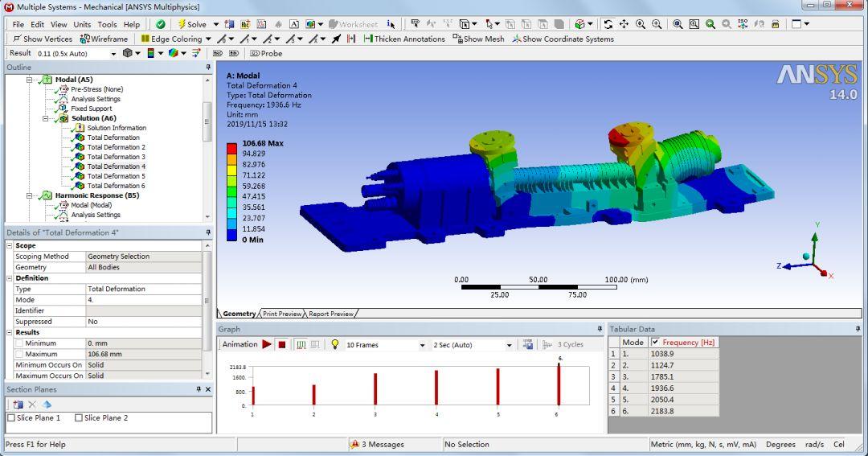868x456 pixels.
Task: Enable Slice Plane 1 checkbox
Action: coord(11,417)
